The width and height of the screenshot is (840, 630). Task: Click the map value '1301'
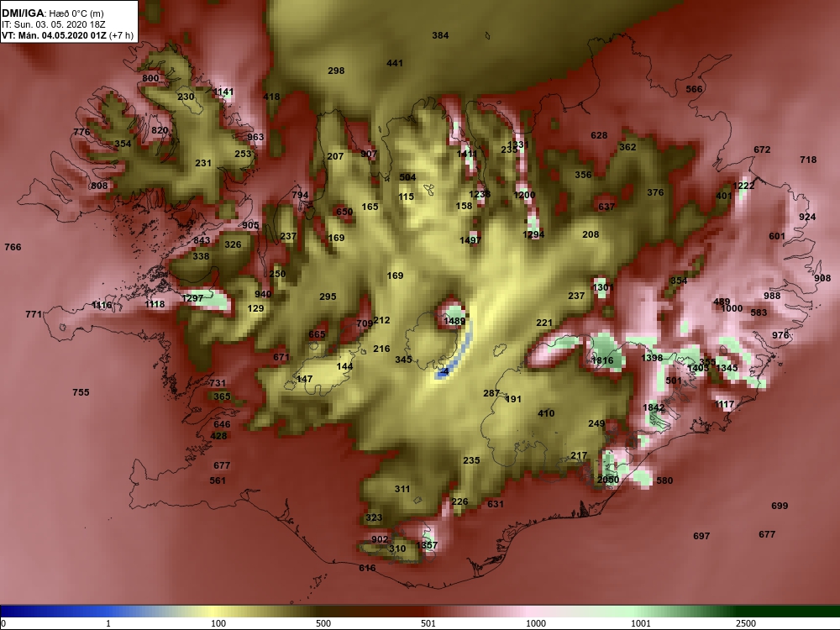(x=603, y=287)
